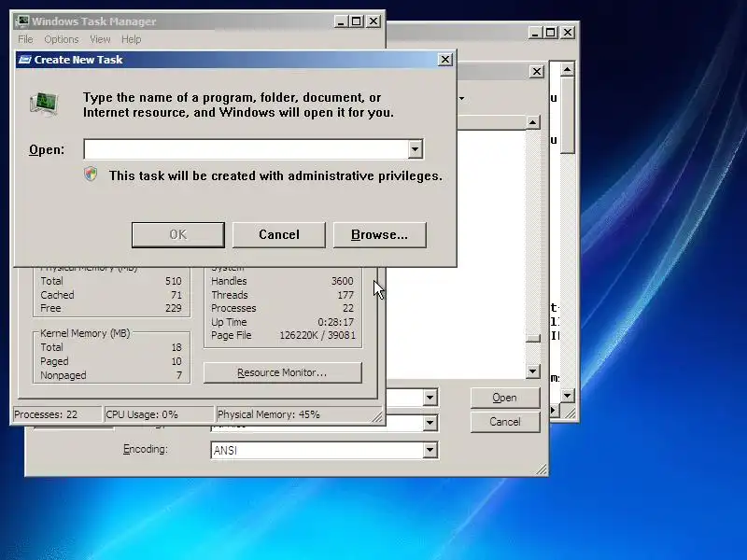
Task: Click the Browse... button
Action: tap(379, 235)
